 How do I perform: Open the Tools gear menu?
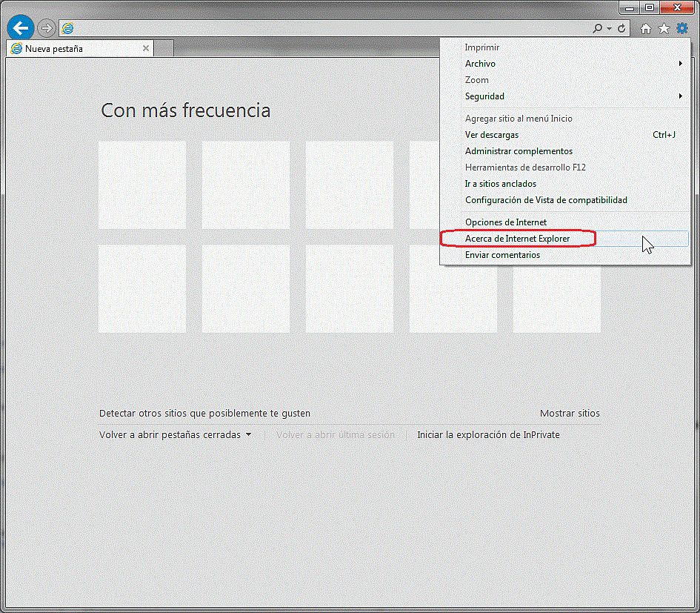[x=682, y=29]
